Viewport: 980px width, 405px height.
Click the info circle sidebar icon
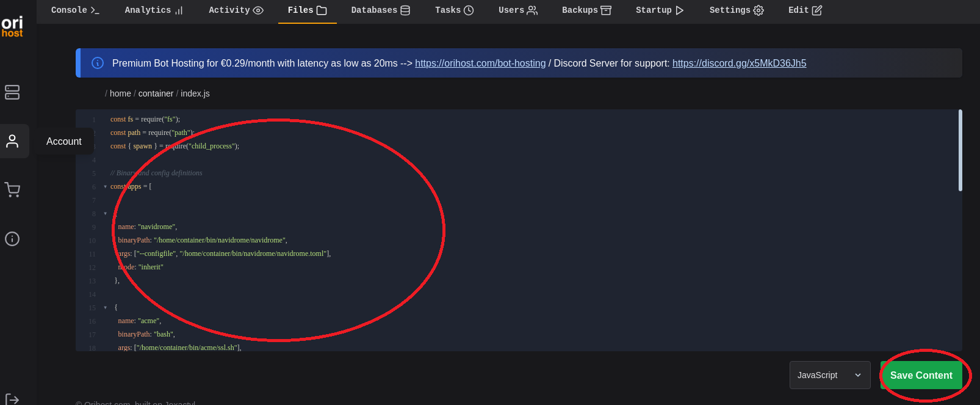pyautogui.click(x=12, y=239)
